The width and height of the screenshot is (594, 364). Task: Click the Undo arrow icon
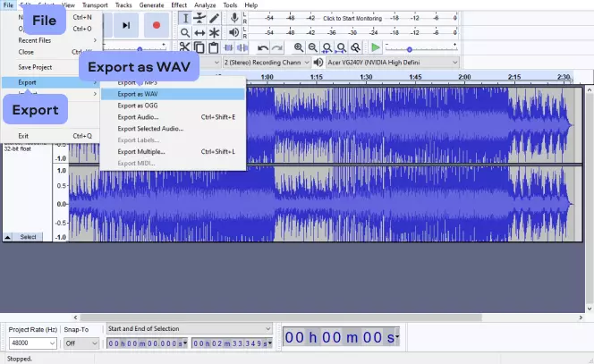click(x=262, y=47)
